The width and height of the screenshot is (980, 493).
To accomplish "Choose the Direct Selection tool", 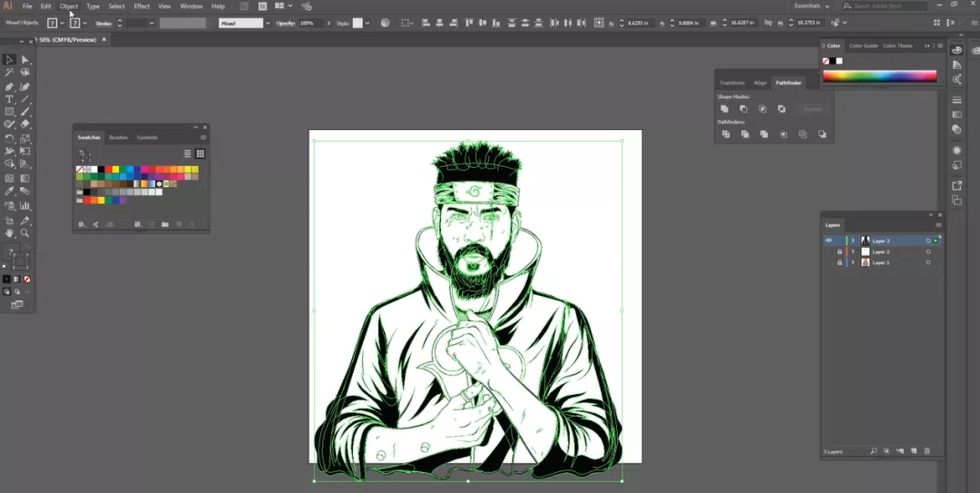I will [25, 59].
